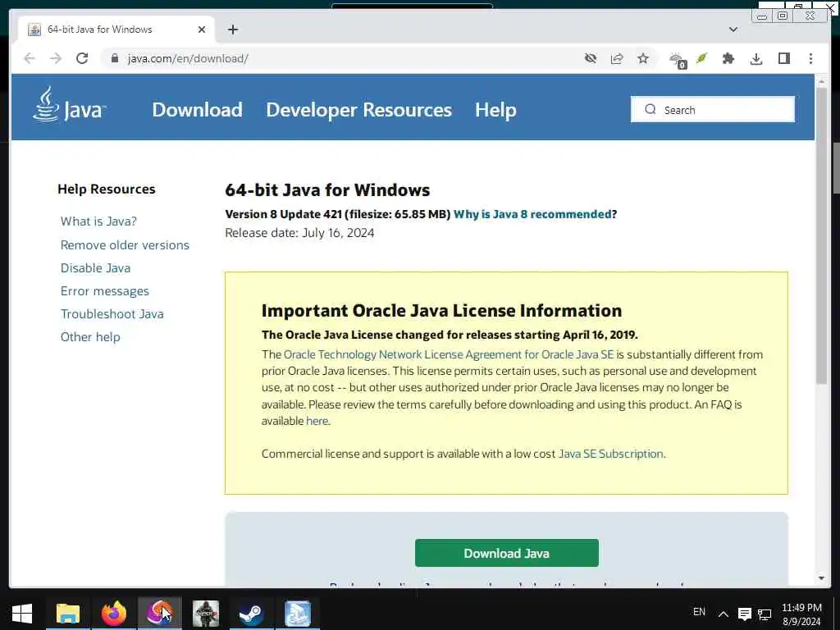
Task: Share this page using the share icon
Action: tap(617, 58)
